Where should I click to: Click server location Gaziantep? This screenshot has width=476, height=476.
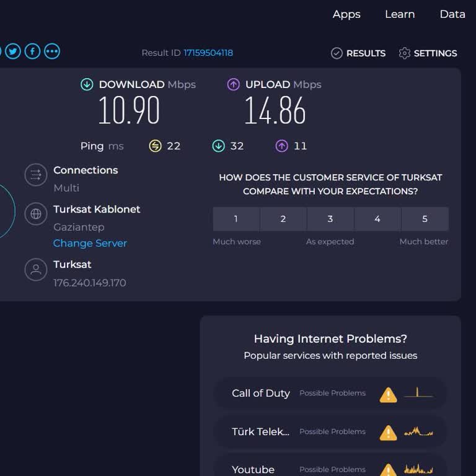click(79, 227)
